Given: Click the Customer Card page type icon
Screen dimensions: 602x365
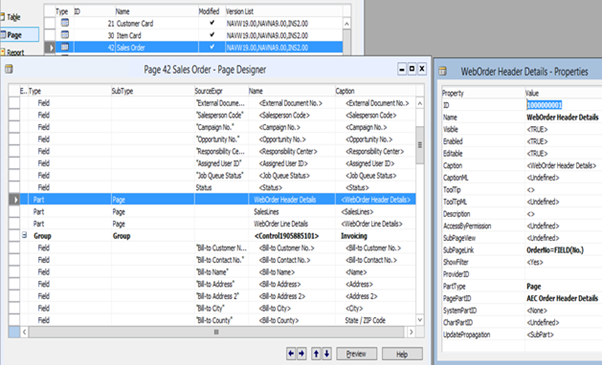Looking at the screenshot, I should coord(65,23).
